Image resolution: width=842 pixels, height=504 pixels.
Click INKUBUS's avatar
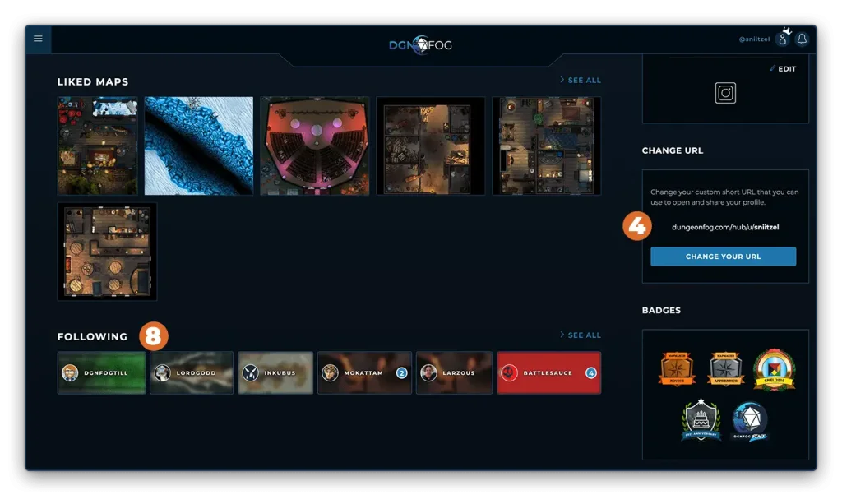click(250, 372)
